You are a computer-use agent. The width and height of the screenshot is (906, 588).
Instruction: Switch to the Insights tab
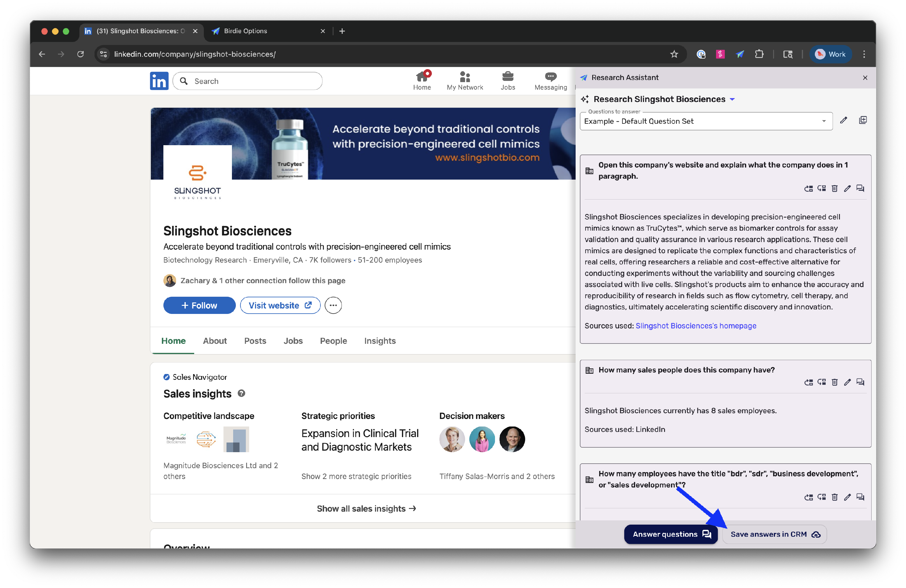tap(380, 341)
